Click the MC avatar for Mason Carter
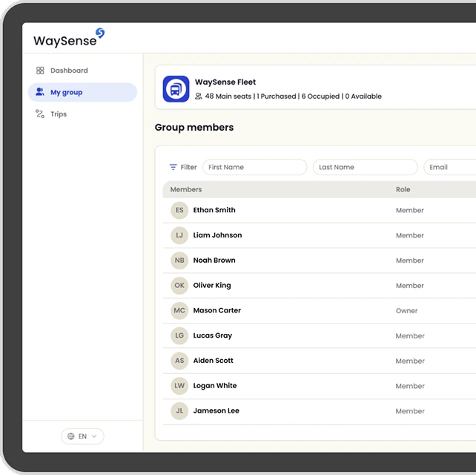The image size is (476, 475). point(179,310)
